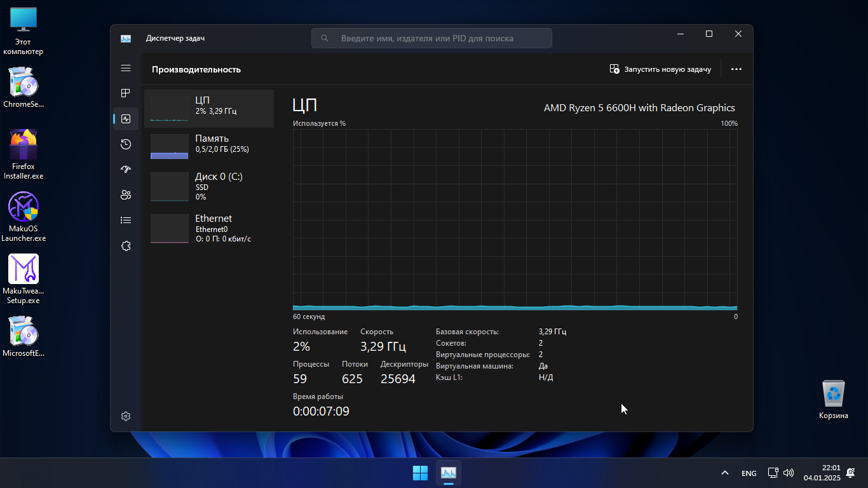Select MicrosoftEdge setup desktop icon
Screen dimensions: 868x488
[24, 337]
